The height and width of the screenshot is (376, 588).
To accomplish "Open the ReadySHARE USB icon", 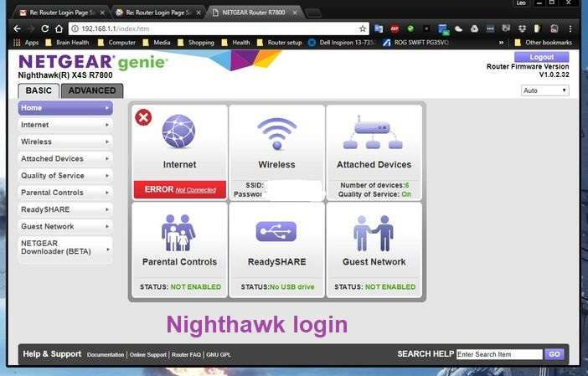I will tap(276, 232).
